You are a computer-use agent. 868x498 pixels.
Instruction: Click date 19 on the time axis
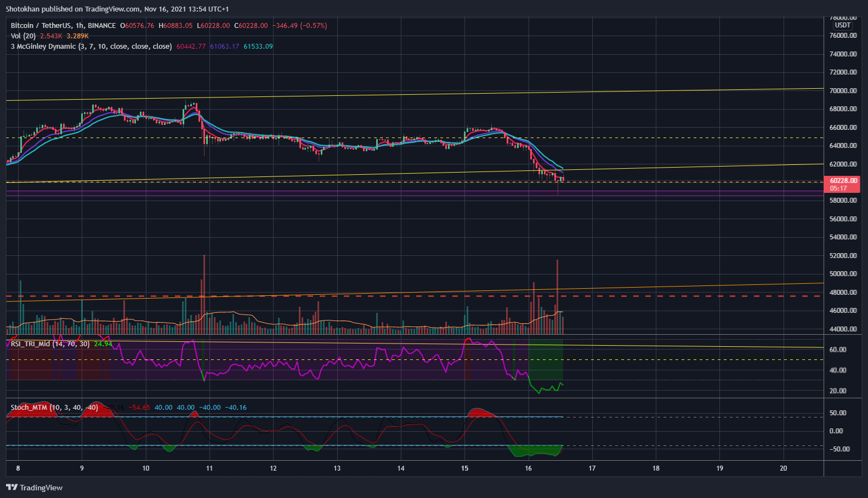tap(720, 468)
